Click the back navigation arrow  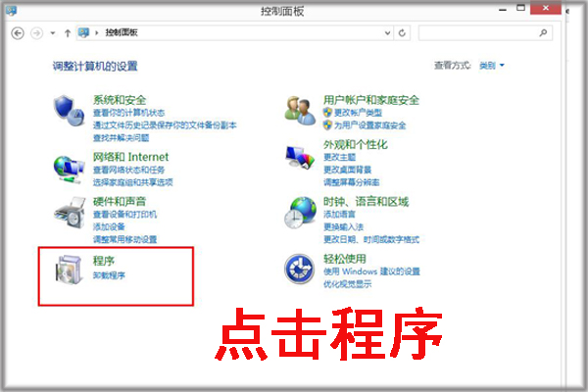point(18,33)
